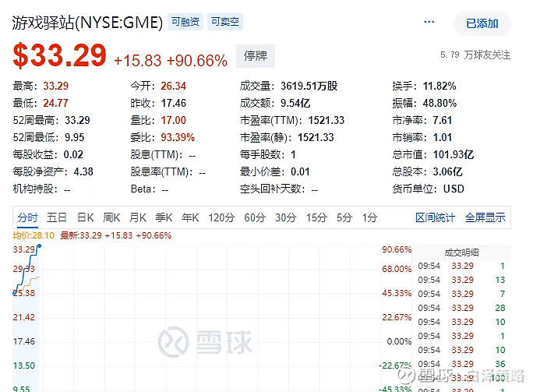Select the 季K chart tab
This screenshot has height=392, width=540.
pyautogui.click(x=164, y=217)
